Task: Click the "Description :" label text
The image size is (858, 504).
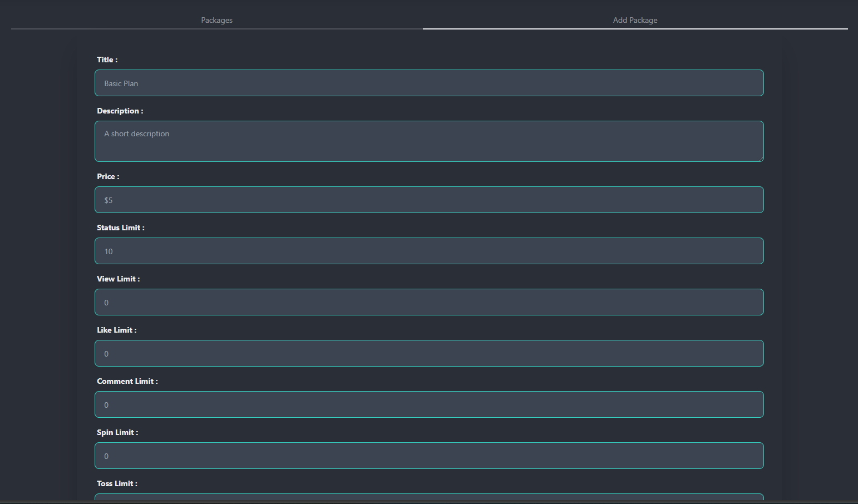Action: pyautogui.click(x=120, y=111)
